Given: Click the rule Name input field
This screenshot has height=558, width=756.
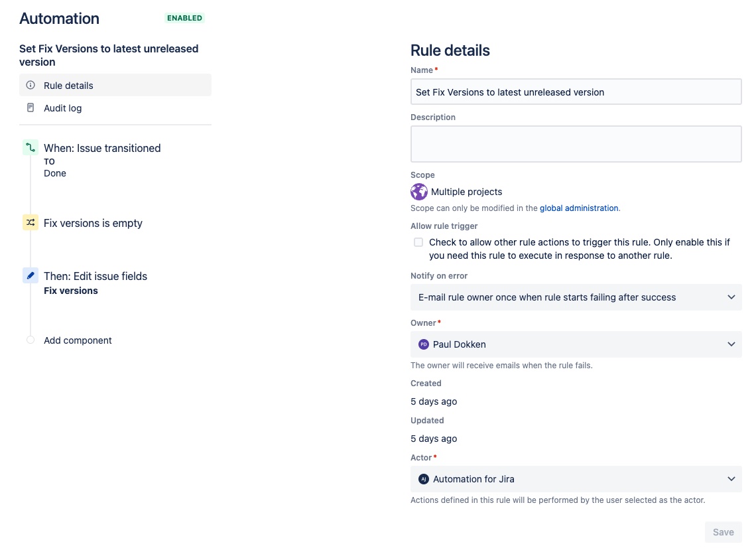Looking at the screenshot, I should pyautogui.click(x=576, y=92).
